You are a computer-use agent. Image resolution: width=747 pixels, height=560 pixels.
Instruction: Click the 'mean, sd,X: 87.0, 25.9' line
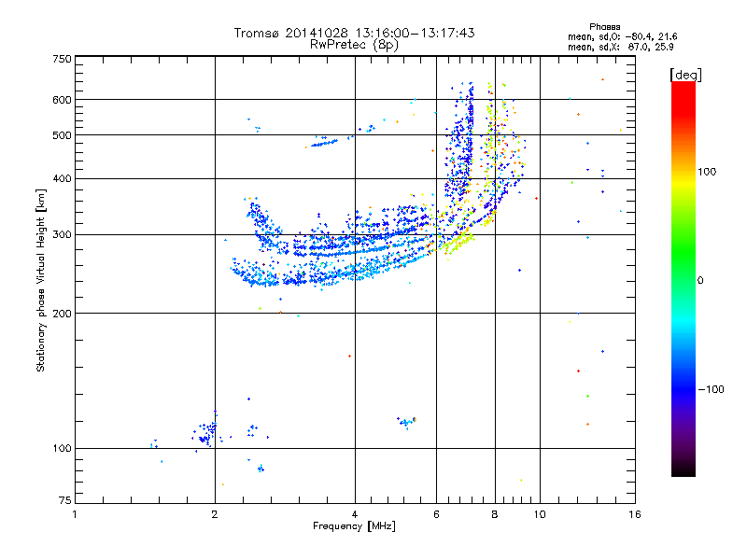click(x=620, y=47)
